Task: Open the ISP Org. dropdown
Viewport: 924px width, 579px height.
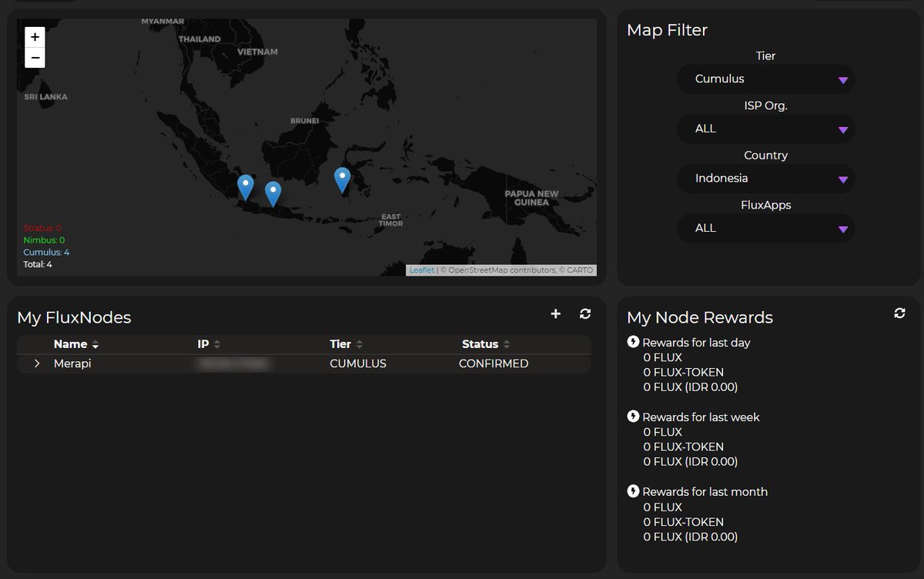Action: click(x=765, y=129)
